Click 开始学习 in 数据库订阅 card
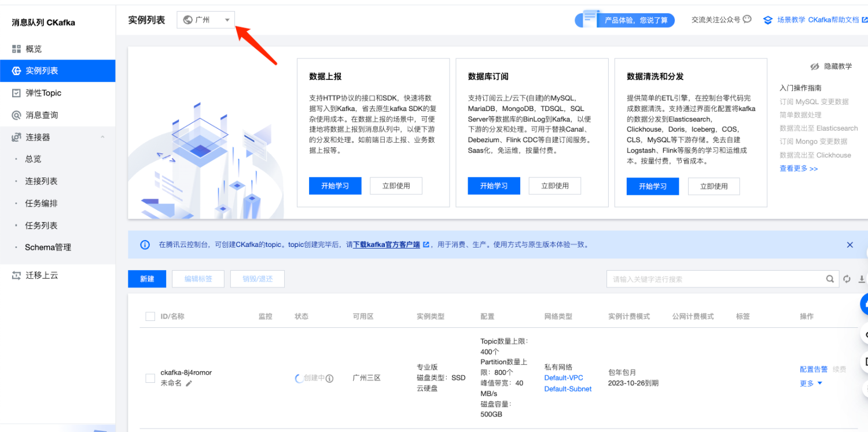Screen dimensions: 868x432 point(494,186)
